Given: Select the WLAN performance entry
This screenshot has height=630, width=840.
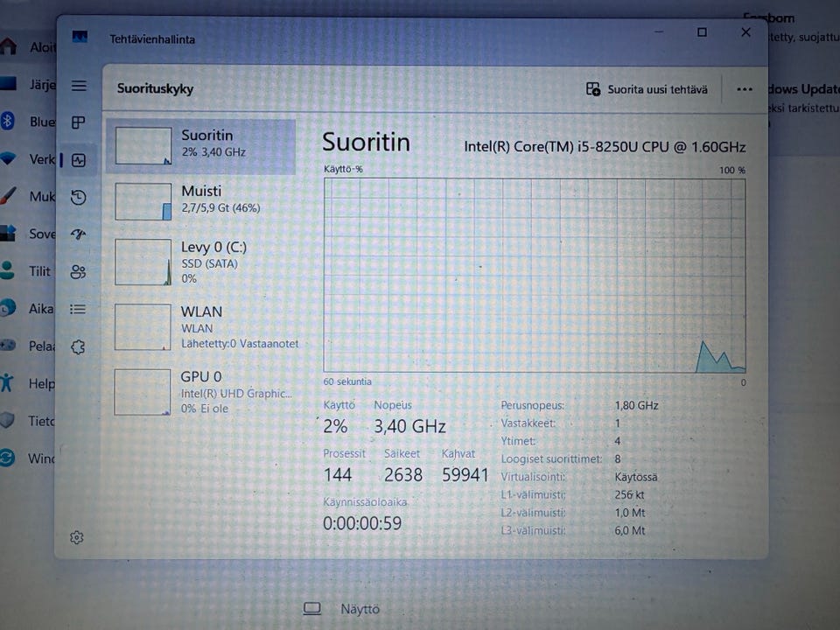Looking at the screenshot, I should [201, 327].
